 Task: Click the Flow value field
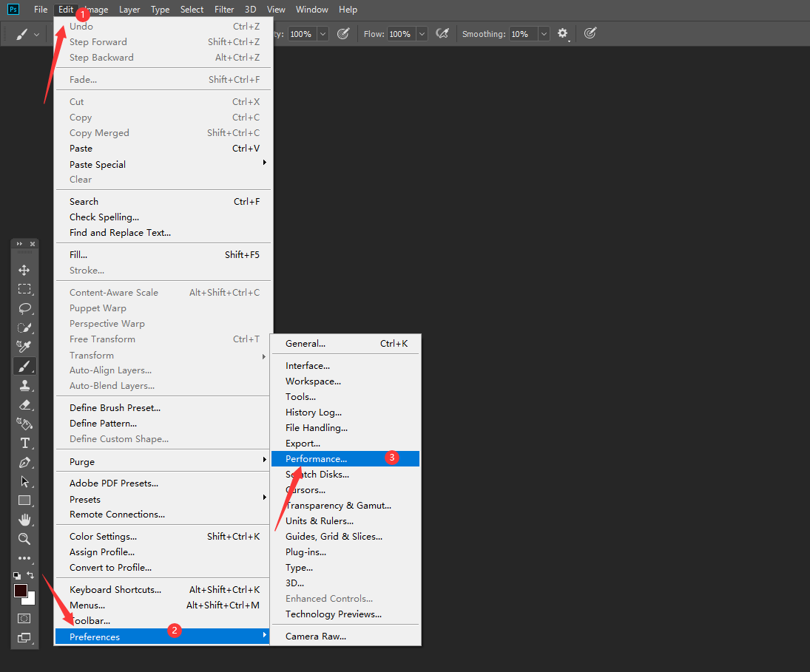coord(402,34)
